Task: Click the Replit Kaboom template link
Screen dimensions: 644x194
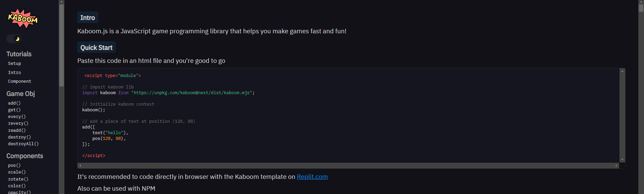Action: coord(312,177)
